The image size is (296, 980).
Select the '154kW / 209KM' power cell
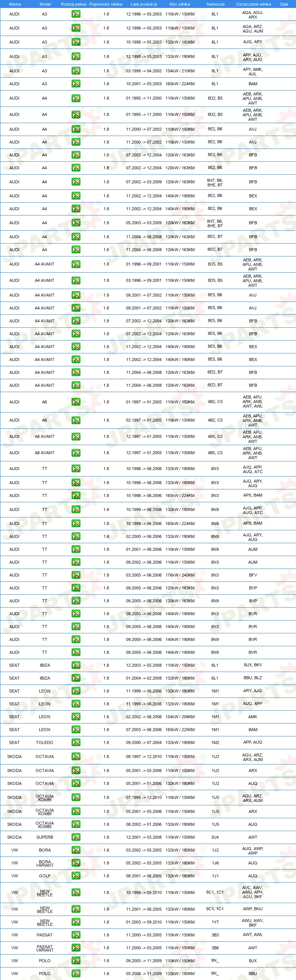coord(180,717)
